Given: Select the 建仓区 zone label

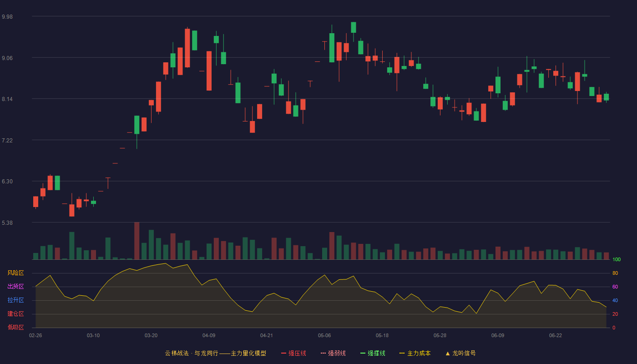Looking at the screenshot, I should pos(16,314).
